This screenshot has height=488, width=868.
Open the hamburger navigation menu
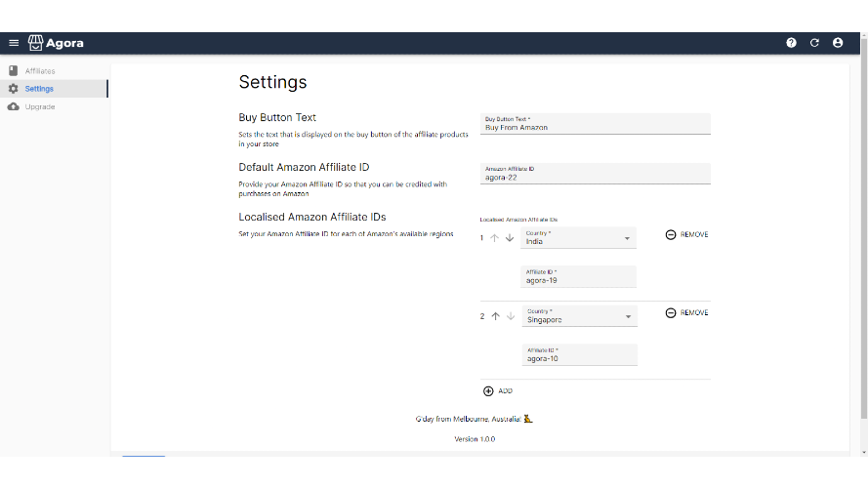coord(14,43)
